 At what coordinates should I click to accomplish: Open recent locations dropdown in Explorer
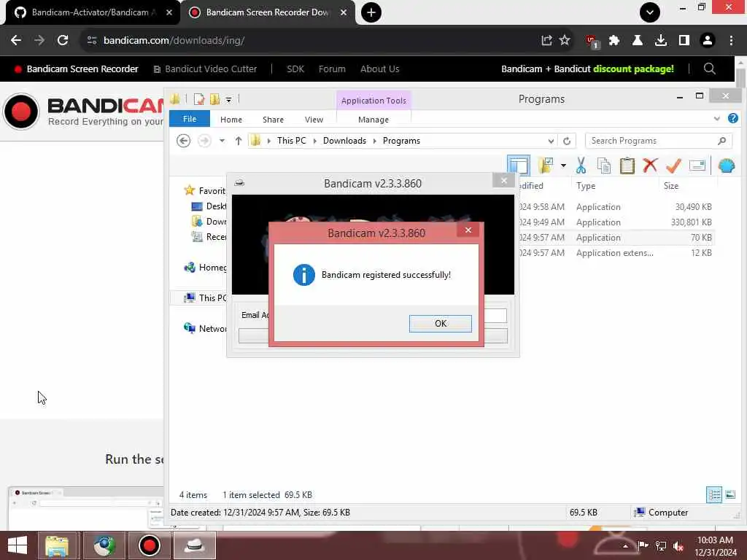click(x=222, y=141)
